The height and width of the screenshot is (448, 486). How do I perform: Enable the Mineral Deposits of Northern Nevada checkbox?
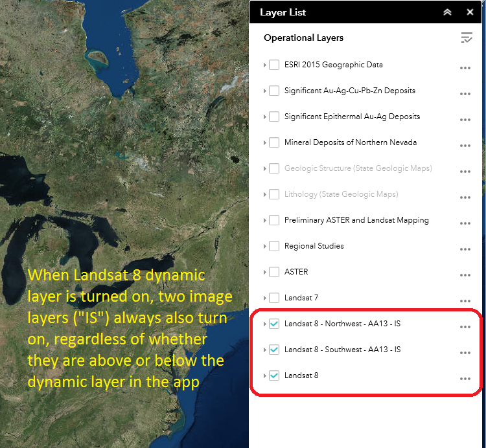click(x=274, y=142)
